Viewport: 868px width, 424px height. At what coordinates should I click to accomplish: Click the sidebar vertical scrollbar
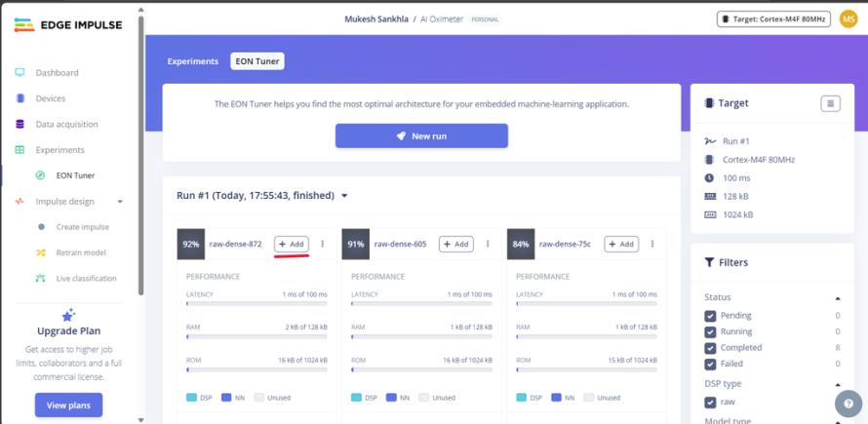(x=141, y=155)
